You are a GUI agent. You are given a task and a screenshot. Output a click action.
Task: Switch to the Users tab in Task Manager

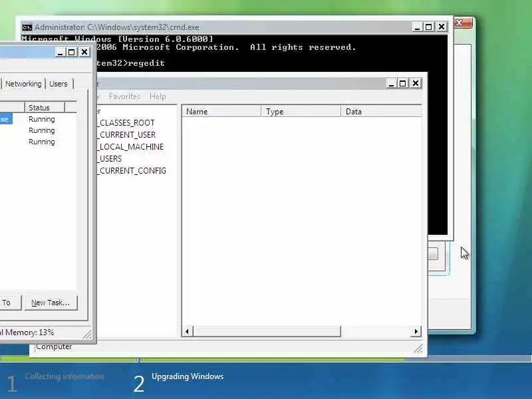[x=59, y=84]
